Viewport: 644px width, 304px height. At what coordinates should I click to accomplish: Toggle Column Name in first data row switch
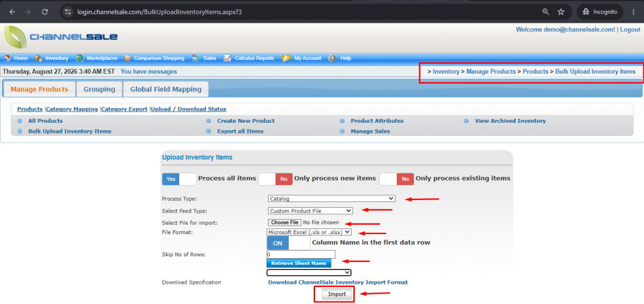click(288, 243)
